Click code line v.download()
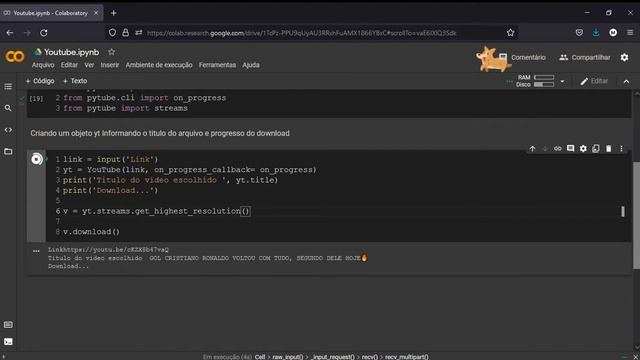Viewport: 640px width, 360px height. click(91, 232)
